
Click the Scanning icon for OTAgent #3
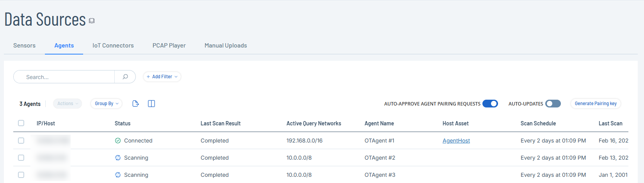[118, 175]
